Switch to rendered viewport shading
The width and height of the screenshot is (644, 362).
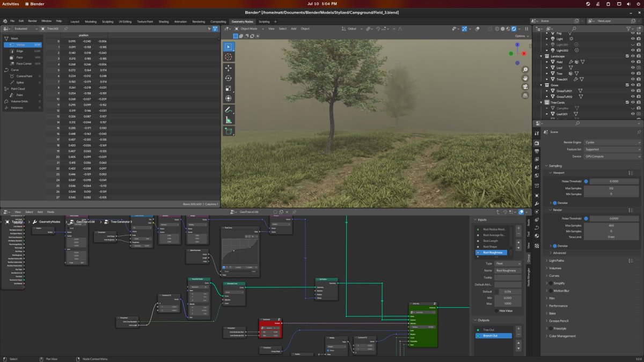coord(514,28)
